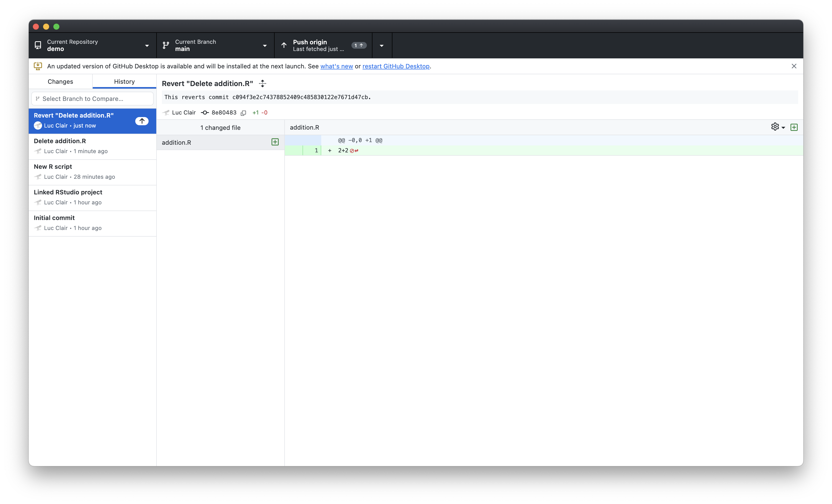Open the Current Repository dropdown
Screen dimensions: 832x504
(92, 45)
